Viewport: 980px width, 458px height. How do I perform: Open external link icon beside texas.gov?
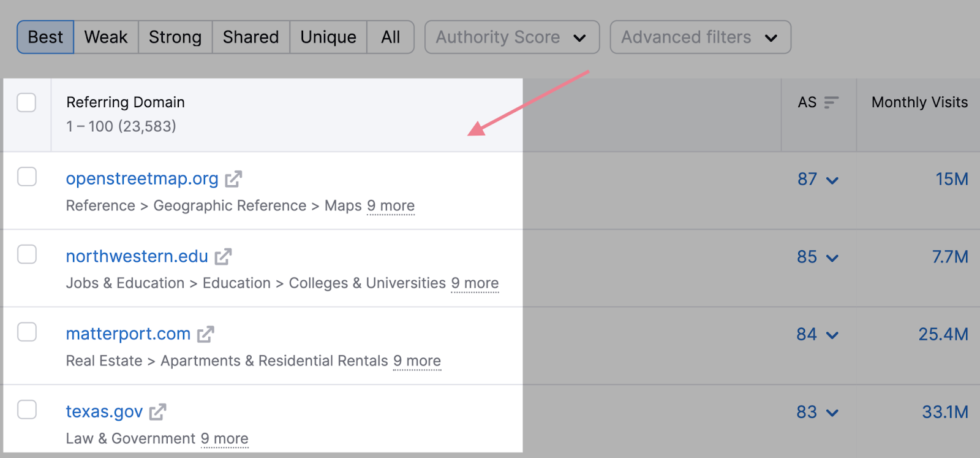pos(157,411)
